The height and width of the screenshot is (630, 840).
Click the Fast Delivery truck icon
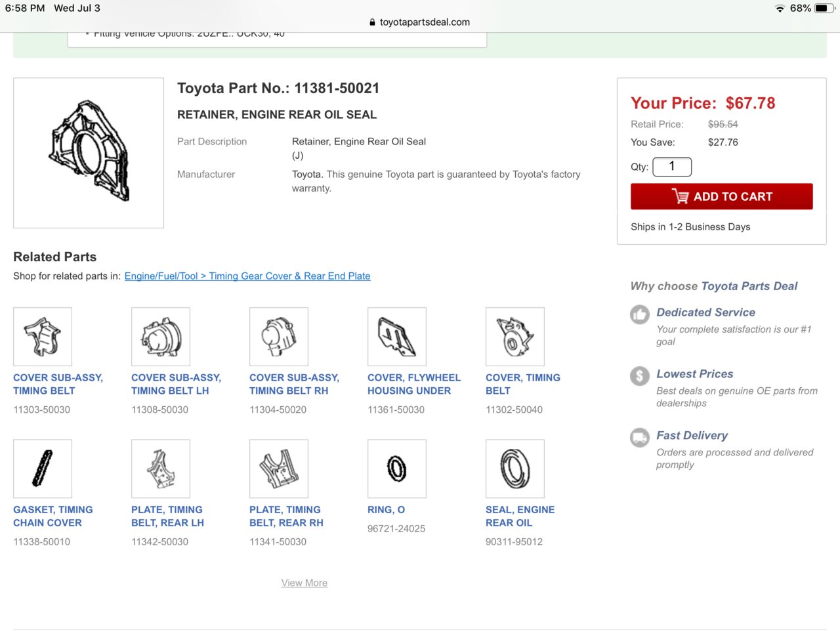click(639, 437)
